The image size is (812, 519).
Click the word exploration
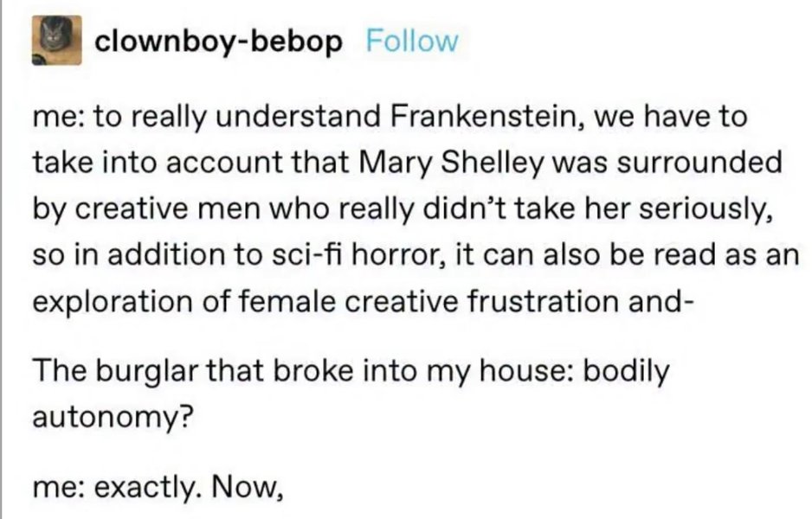point(113,303)
